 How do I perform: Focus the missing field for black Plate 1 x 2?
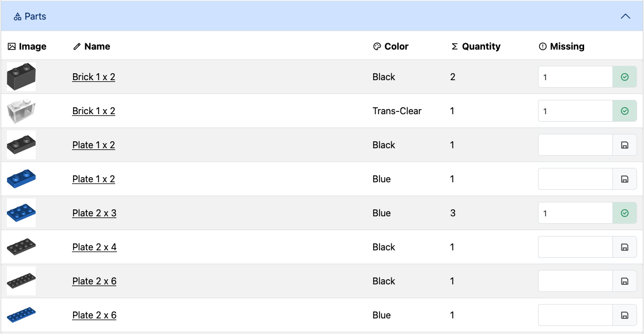coord(575,145)
